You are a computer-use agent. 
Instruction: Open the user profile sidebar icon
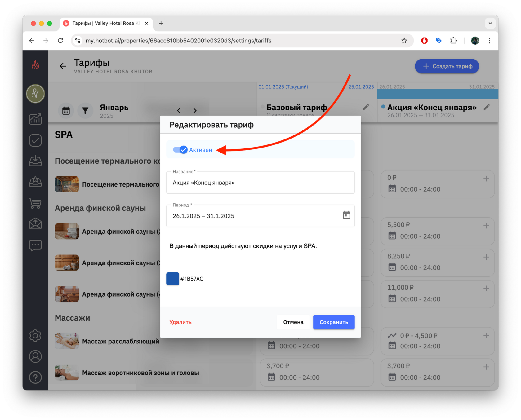click(35, 357)
